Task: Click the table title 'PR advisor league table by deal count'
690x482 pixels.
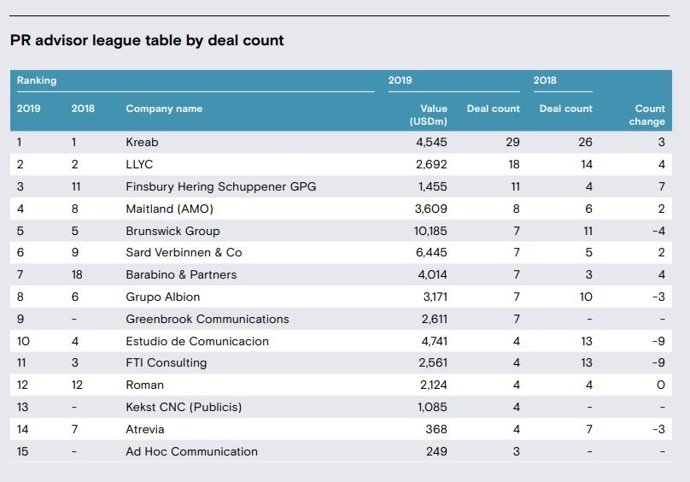Action: [x=147, y=41]
